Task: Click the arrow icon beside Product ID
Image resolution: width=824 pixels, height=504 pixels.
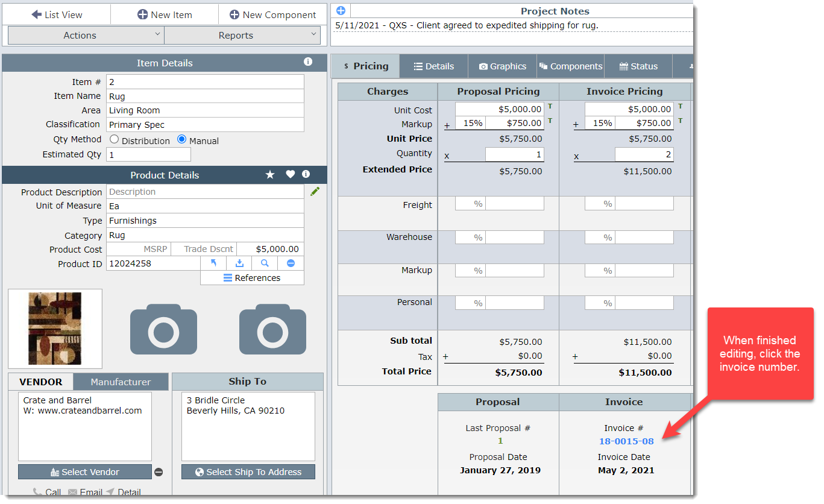Action: pyautogui.click(x=213, y=263)
